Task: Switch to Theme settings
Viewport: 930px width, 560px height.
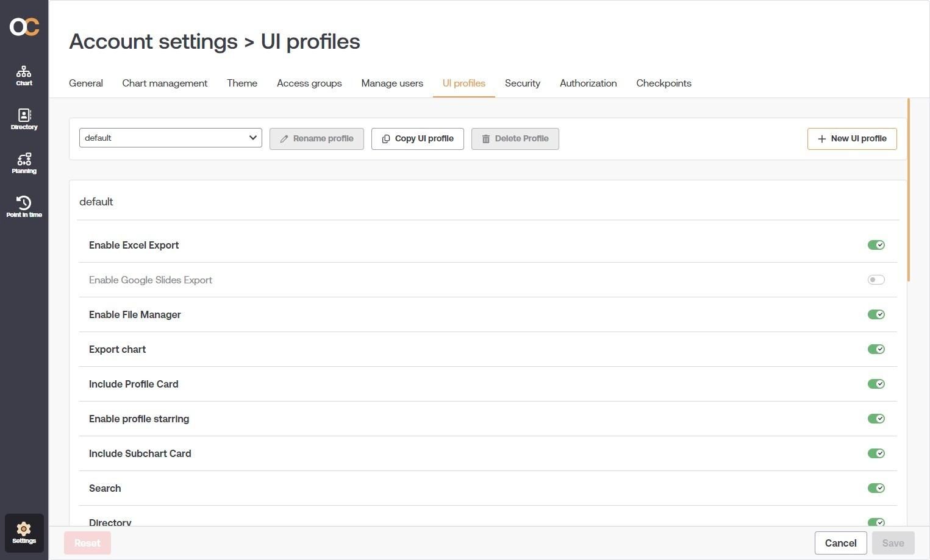Action: click(241, 83)
